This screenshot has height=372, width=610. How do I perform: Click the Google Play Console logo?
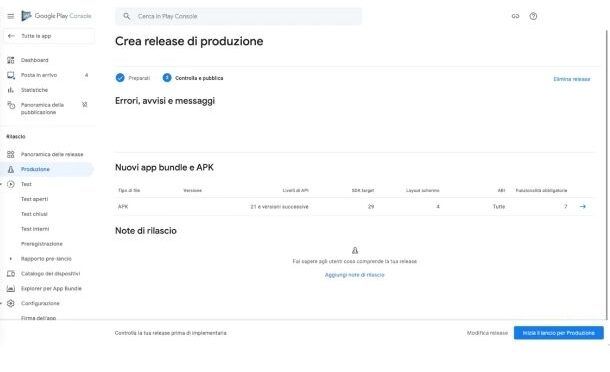[x=56, y=16]
